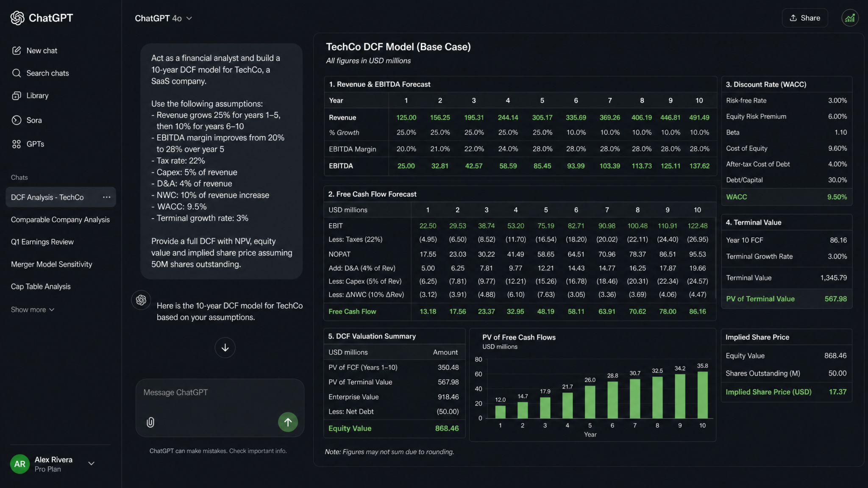Click the Free Cash Flow row label
868x488 pixels.
coord(352,311)
